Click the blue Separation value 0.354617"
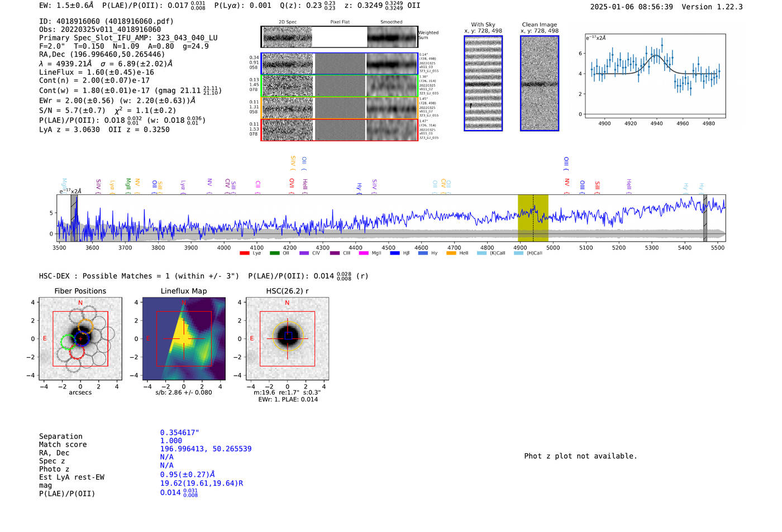This screenshot has height=532, width=782. click(x=180, y=433)
